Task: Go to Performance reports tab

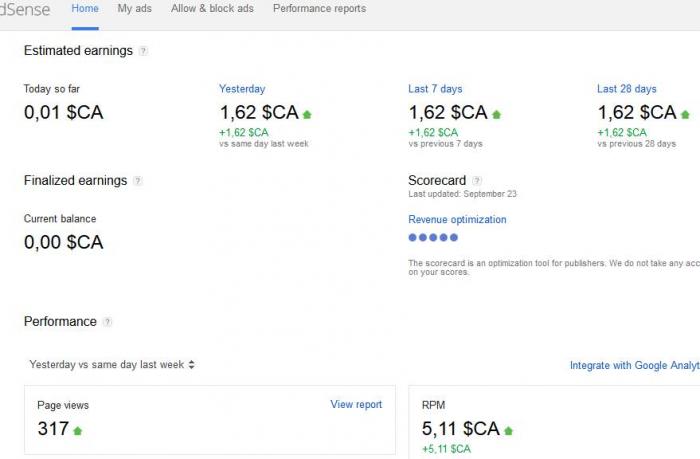Action: [319, 8]
